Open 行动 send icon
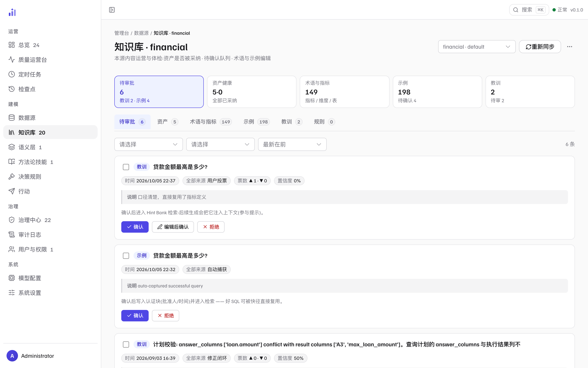The image size is (588, 368). [12, 191]
